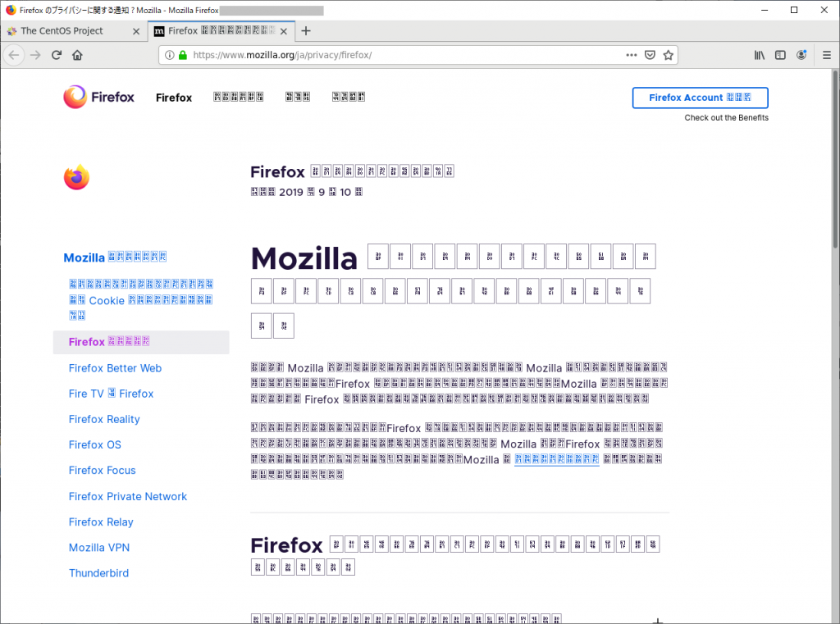Click the Forward arrow button

(35, 55)
